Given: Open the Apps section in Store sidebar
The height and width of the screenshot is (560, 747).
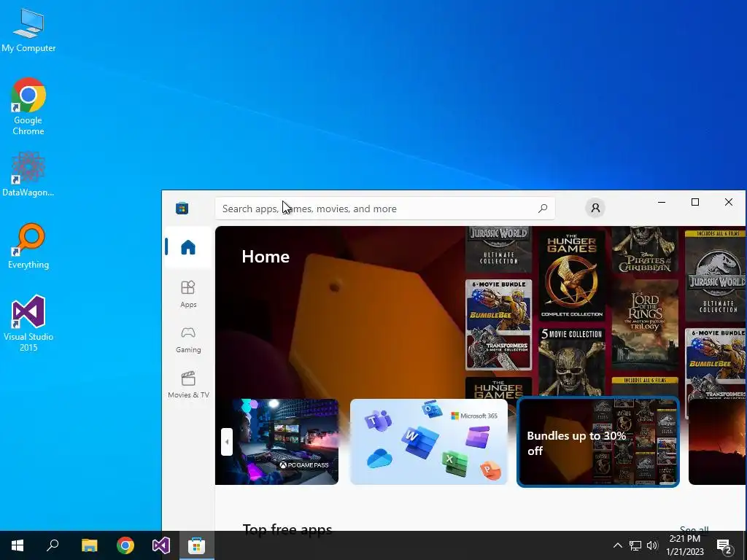Looking at the screenshot, I should (188, 294).
